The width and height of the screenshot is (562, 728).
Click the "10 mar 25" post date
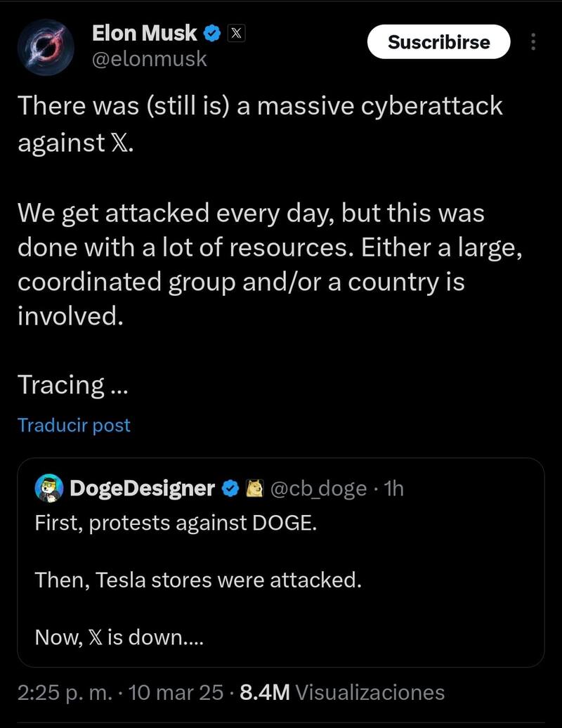point(177,692)
